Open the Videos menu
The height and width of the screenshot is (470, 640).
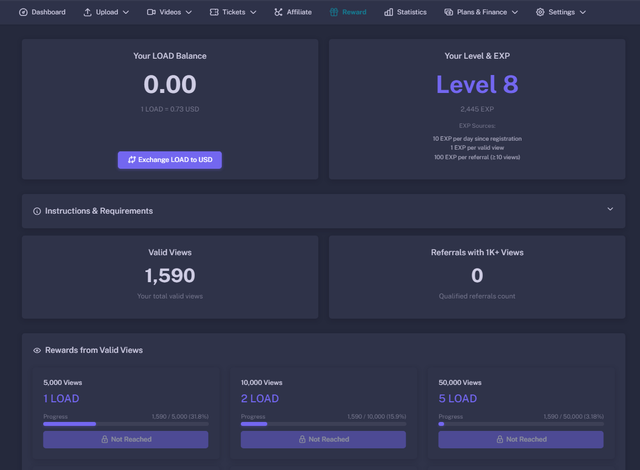(169, 12)
